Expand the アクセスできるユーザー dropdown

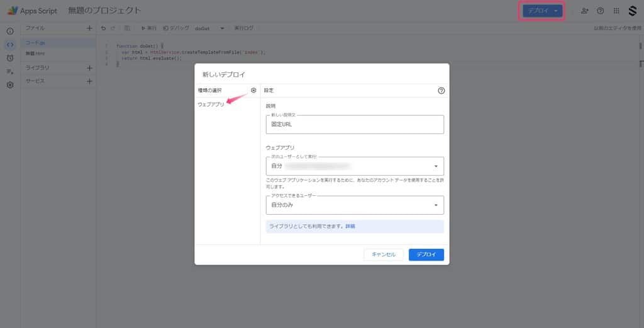pos(355,205)
